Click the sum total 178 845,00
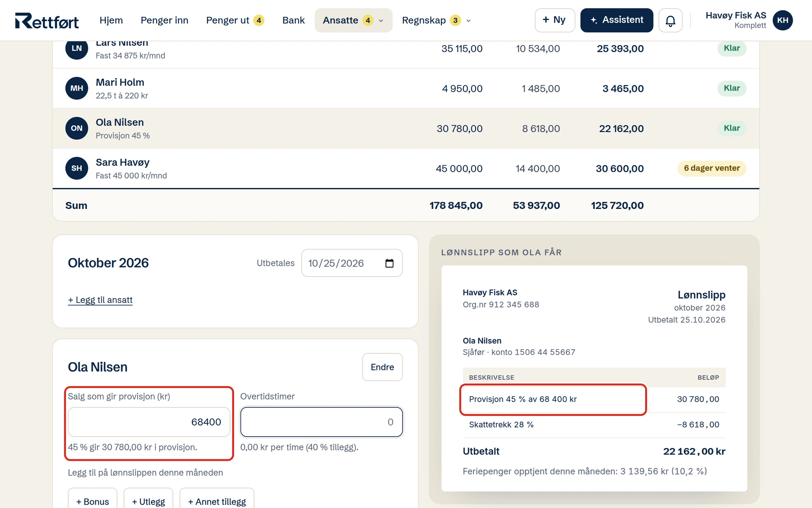812x508 pixels. [456, 206]
